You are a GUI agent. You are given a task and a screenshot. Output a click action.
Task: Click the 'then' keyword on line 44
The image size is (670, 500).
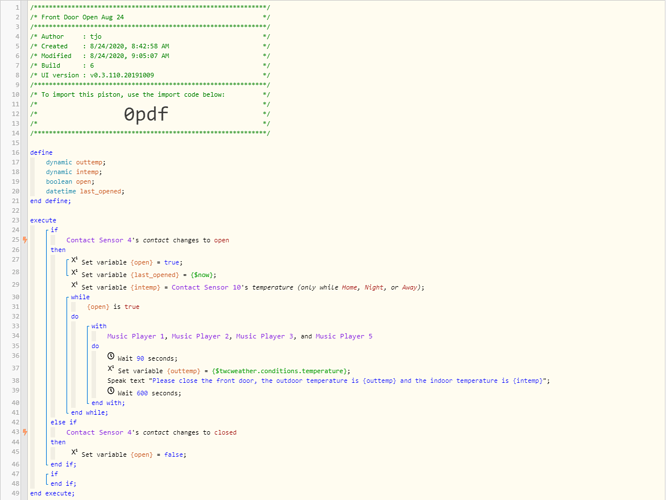point(58,442)
